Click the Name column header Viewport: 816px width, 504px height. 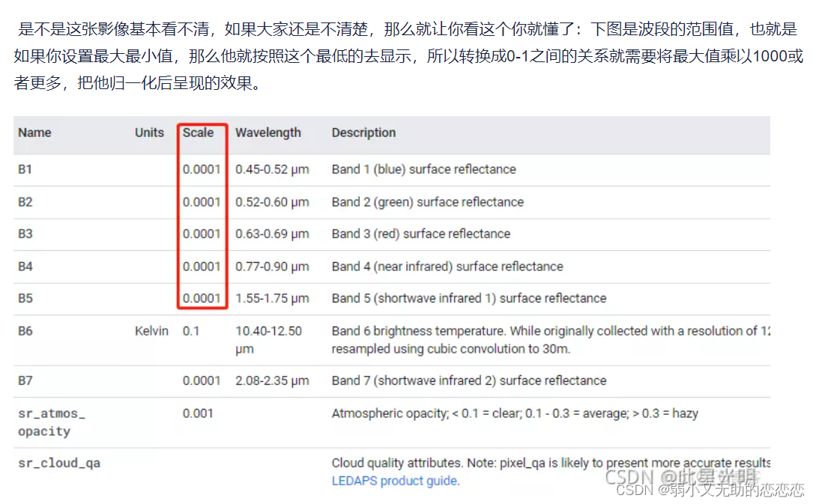click(x=35, y=133)
